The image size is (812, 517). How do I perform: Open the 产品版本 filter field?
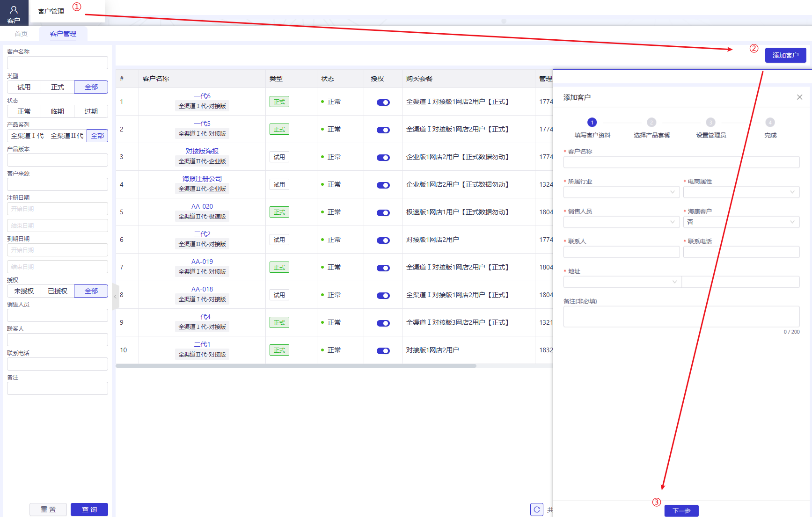[58, 160]
